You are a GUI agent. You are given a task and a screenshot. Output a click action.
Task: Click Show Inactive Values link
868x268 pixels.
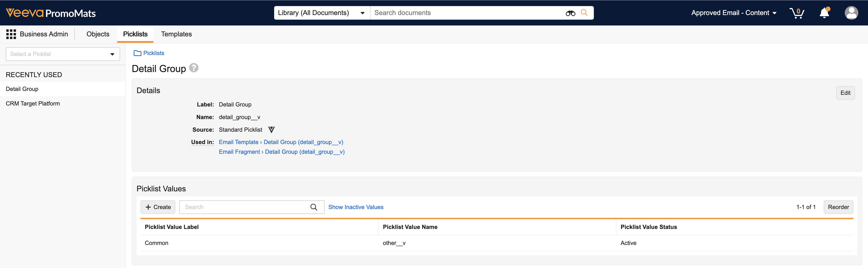coord(356,207)
